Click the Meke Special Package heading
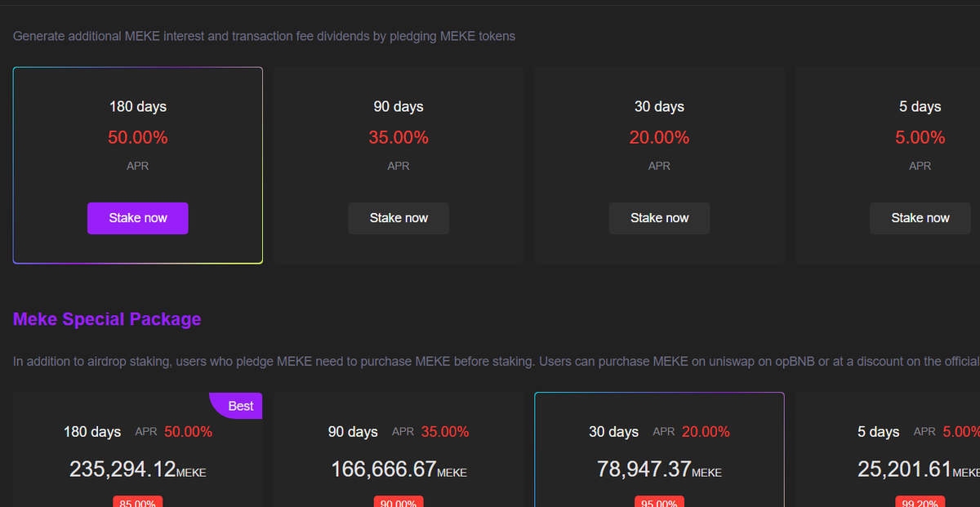This screenshot has width=980, height=507. click(107, 319)
